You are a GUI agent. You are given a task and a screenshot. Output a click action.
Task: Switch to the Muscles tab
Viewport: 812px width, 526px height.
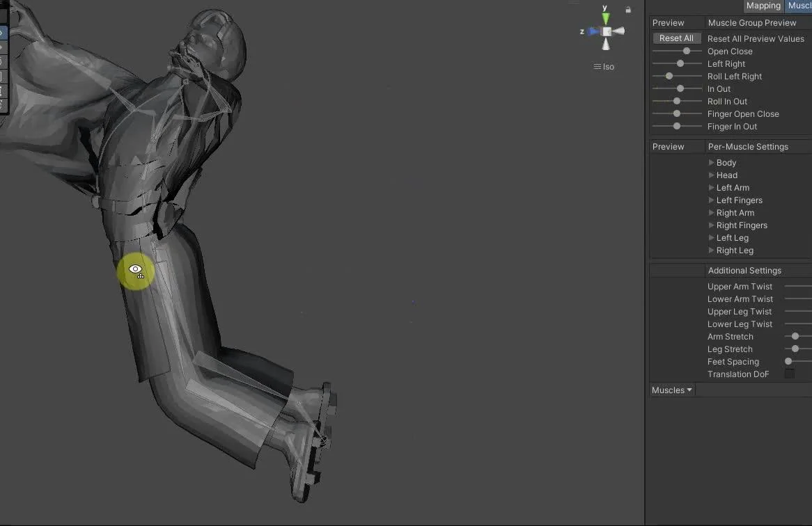(x=799, y=6)
